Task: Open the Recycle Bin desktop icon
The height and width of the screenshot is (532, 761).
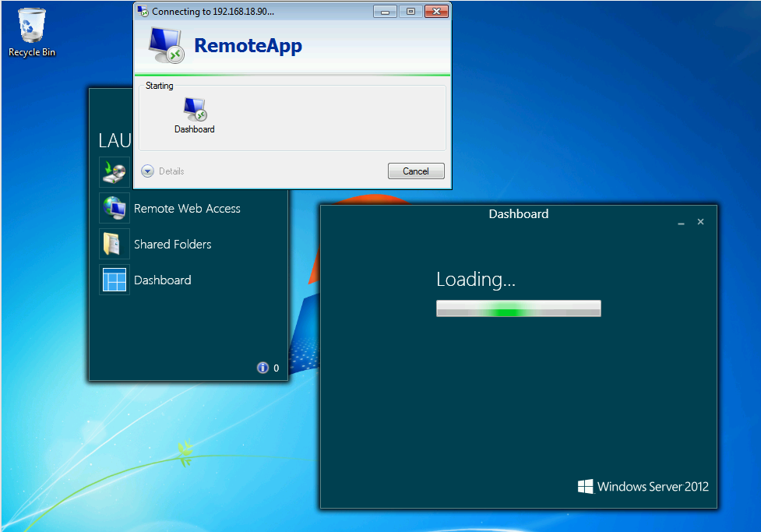Action: [32, 32]
